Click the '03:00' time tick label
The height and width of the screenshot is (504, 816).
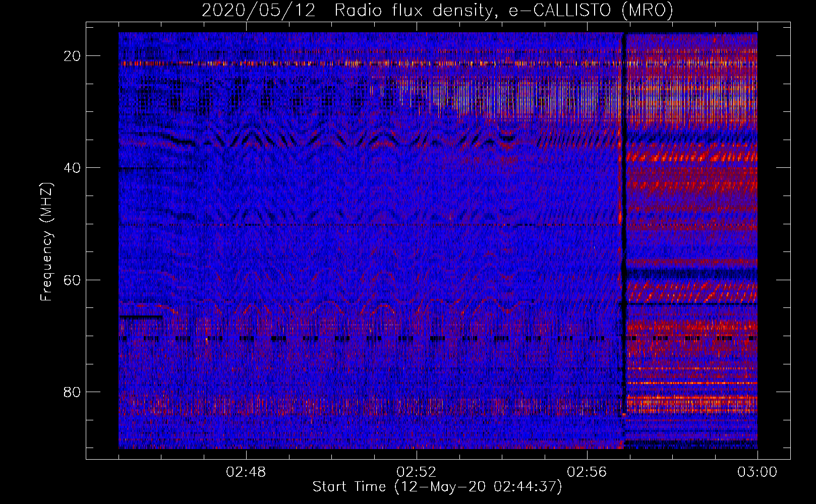(x=757, y=472)
